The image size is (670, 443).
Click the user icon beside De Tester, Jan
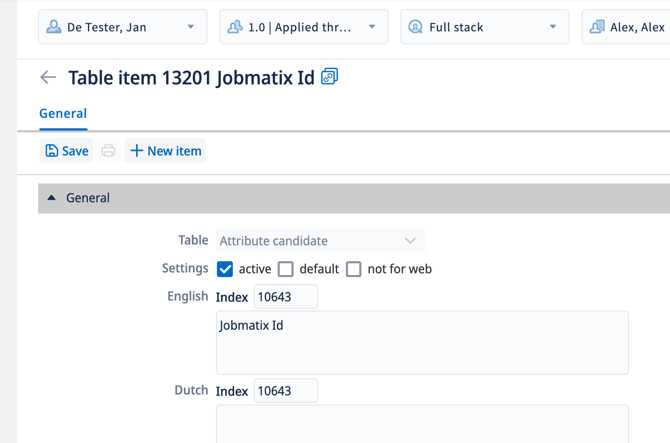click(54, 27)
